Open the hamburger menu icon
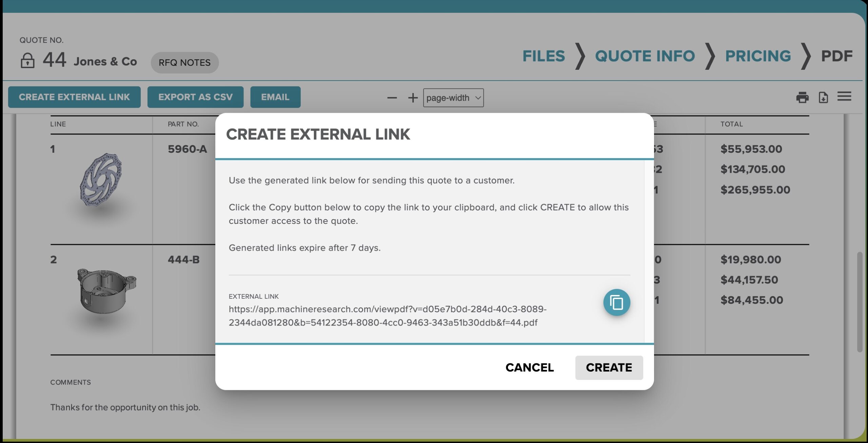Screen dimensions: 868x443 coord(844,97)
